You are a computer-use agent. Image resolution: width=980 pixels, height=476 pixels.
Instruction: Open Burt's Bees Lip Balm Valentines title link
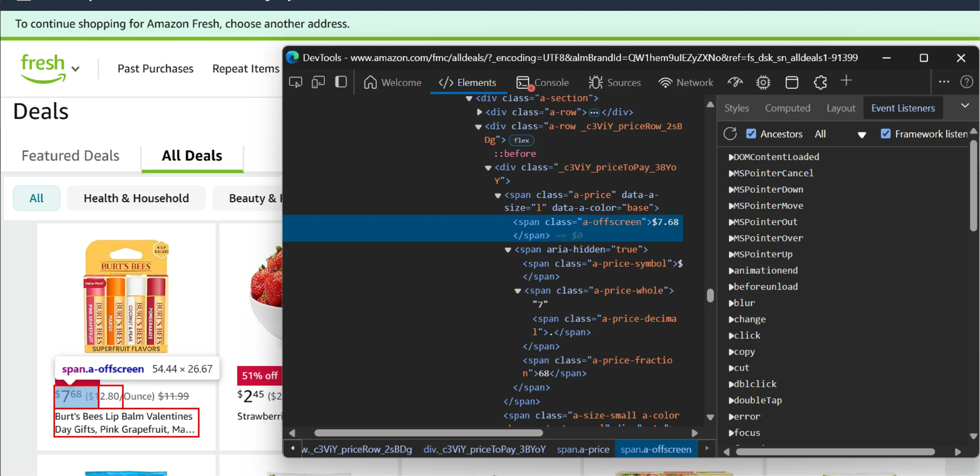[125, 422]
